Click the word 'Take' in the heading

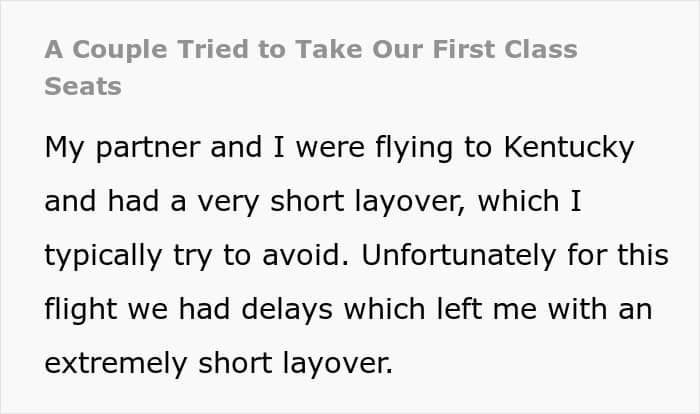pos(329,49)
